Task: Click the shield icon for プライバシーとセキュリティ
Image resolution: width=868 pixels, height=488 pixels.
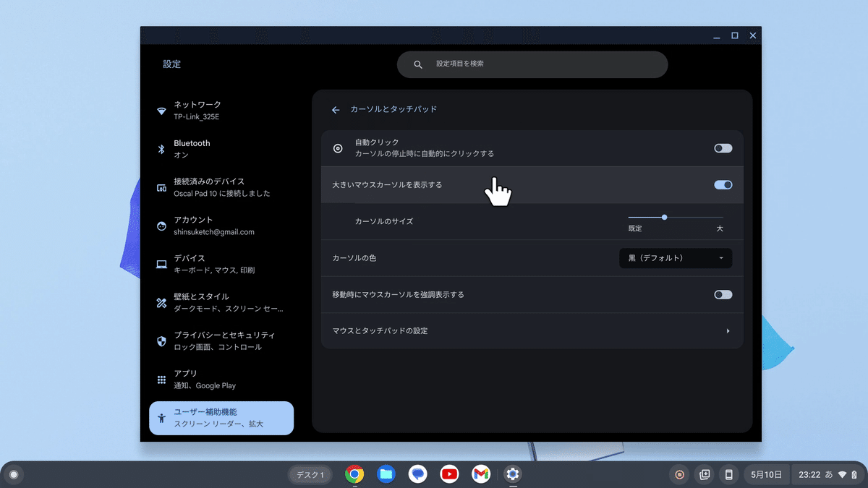Action: (x=161, y=341)
